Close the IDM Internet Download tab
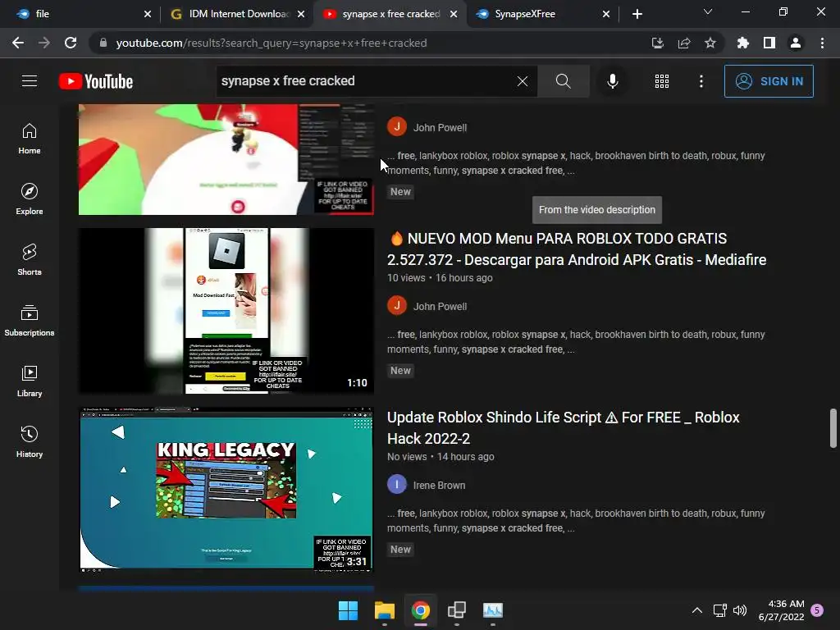840x630 pixels. [301, 14]
